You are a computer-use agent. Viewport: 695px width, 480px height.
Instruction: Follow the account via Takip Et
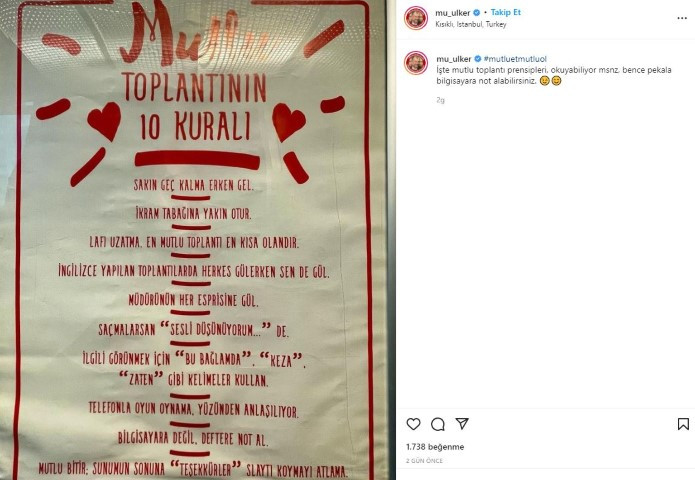(505, 12)
